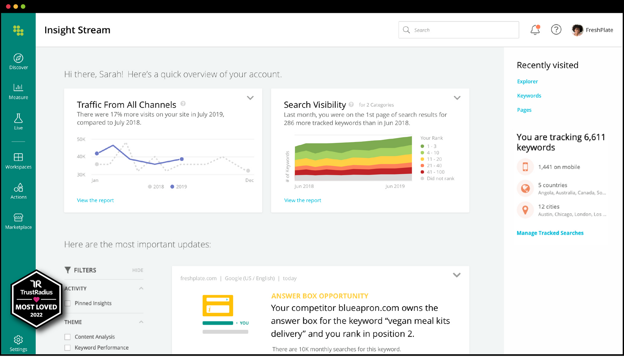Viewport: 624px width, 364px height.
Task: Click the notifications bell icon
Action: (x=535, y=30)
